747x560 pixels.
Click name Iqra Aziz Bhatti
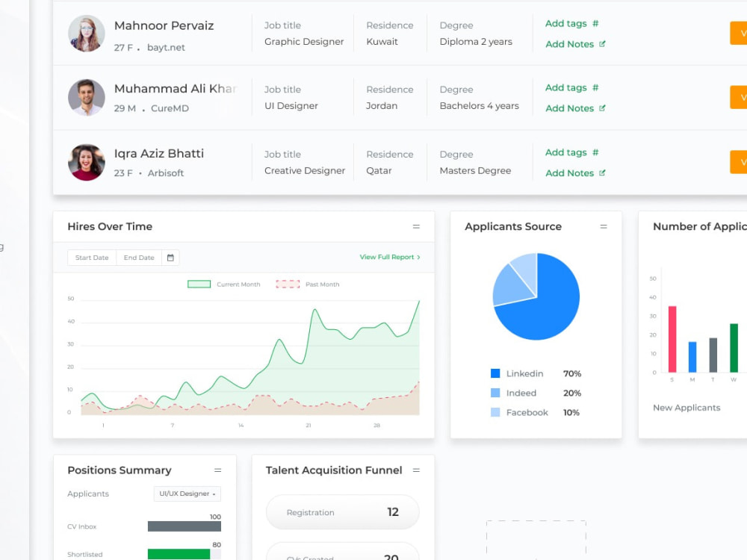(158, 154)
